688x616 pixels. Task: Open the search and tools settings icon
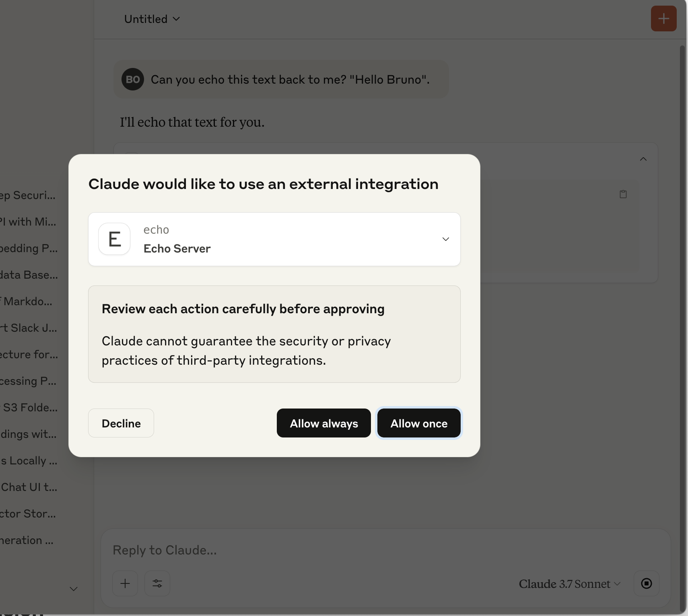[157, 583]
